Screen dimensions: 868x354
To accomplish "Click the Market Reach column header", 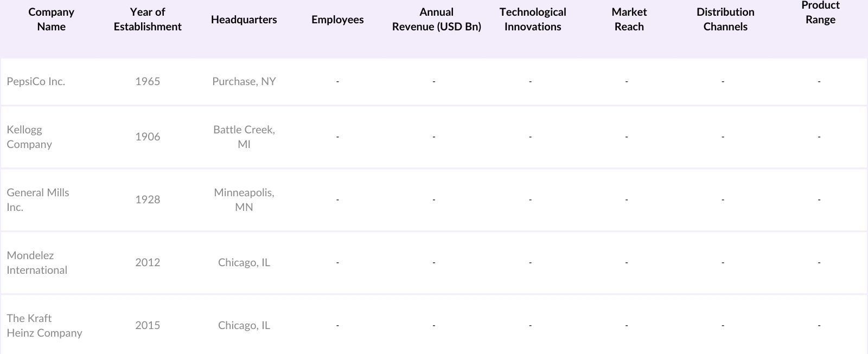I will (x=629, y=20).
